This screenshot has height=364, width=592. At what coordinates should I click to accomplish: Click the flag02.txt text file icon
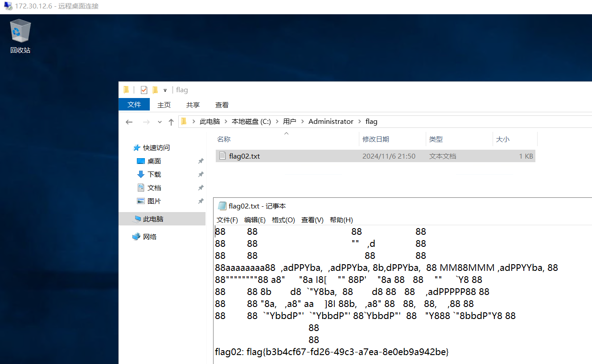click(222, 156)
